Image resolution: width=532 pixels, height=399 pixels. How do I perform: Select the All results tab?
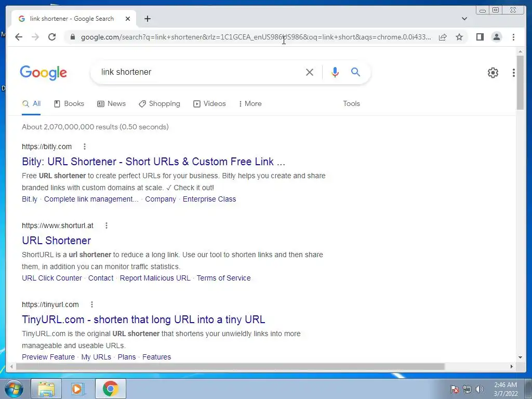click(31, 104)
